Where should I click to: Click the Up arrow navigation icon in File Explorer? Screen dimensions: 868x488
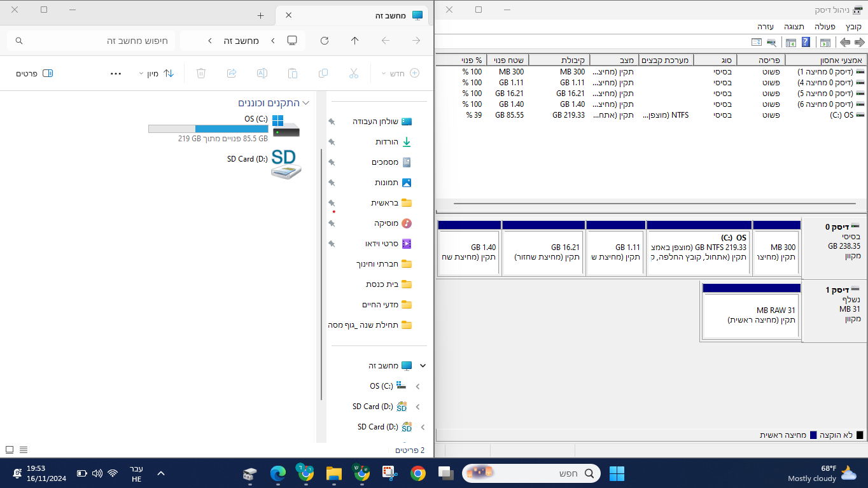(355, 41)
